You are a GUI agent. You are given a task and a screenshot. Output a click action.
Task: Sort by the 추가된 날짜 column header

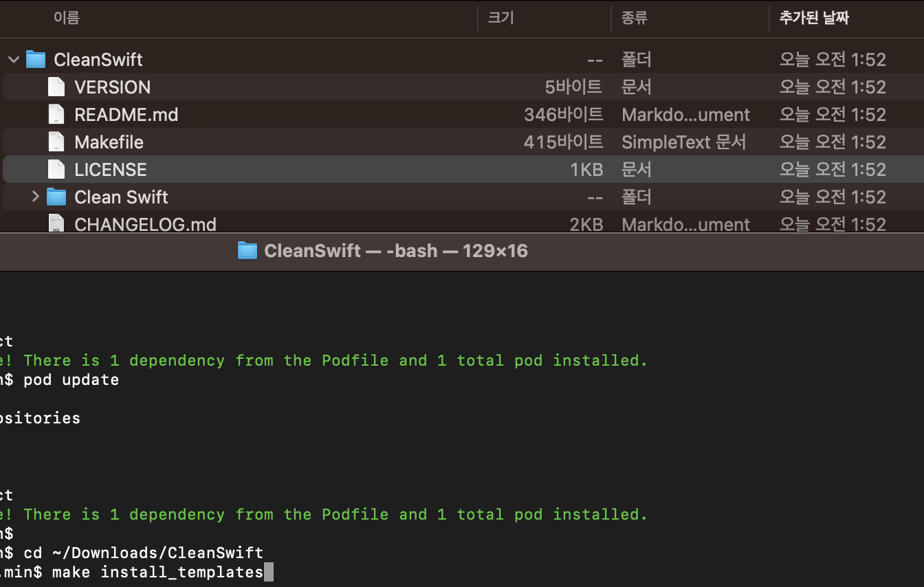pos(814,18)
